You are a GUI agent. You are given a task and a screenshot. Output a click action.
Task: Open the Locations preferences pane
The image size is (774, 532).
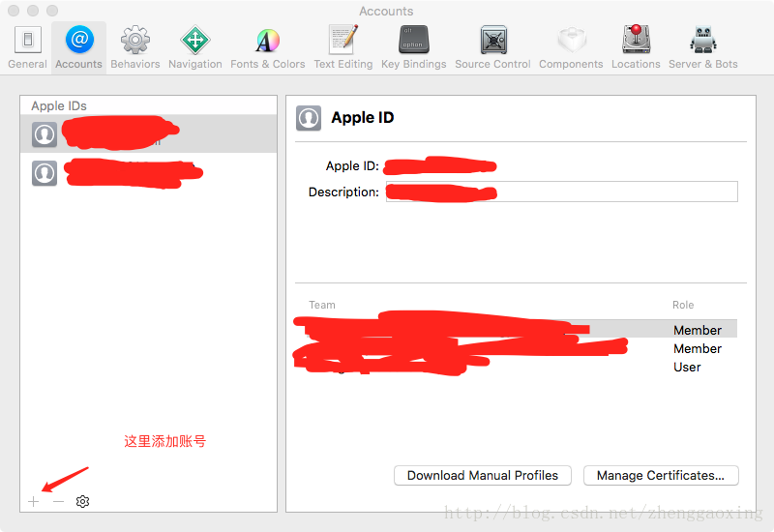click(x=636, y=47)
